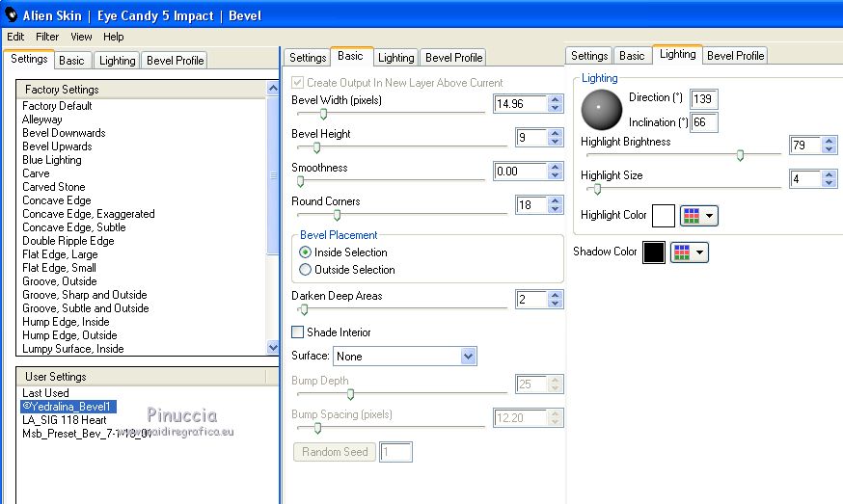Select the Alleyway preset

(41, 119)
